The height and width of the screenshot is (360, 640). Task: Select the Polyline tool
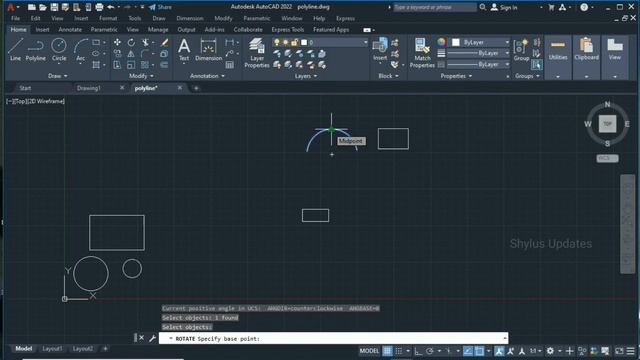[36, 49]
